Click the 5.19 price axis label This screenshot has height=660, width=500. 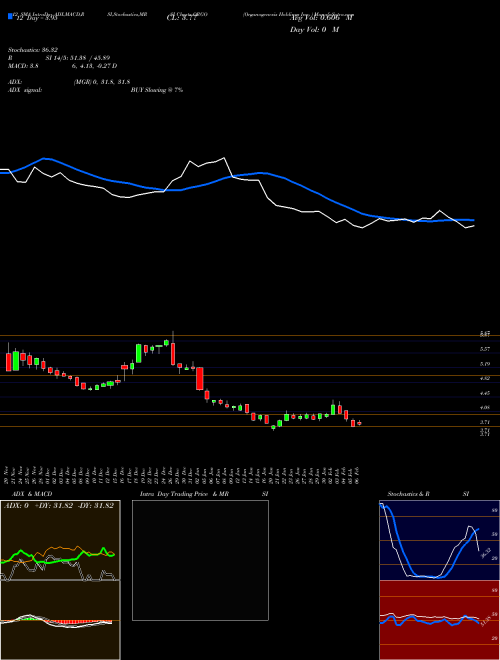pyautogui.click(x=485, y=364)
